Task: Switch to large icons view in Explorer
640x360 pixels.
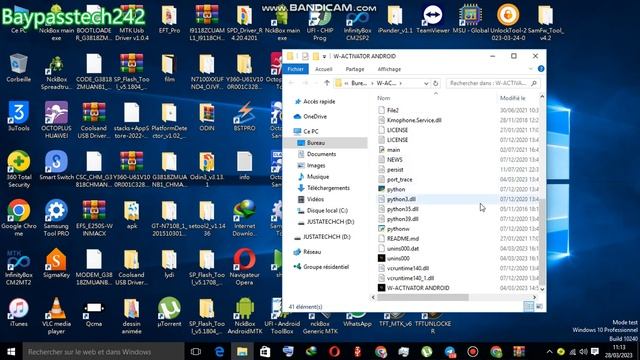Action: click(539, 306)
